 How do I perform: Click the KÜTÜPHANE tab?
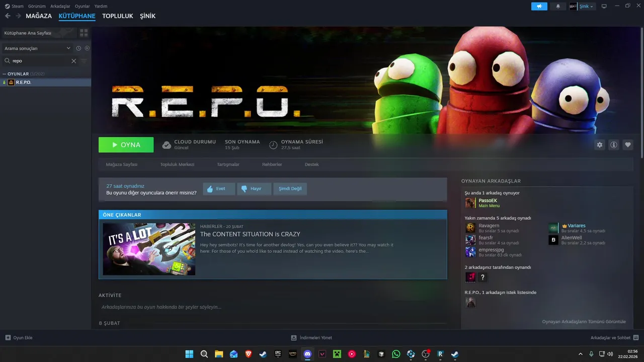point(77,16)
